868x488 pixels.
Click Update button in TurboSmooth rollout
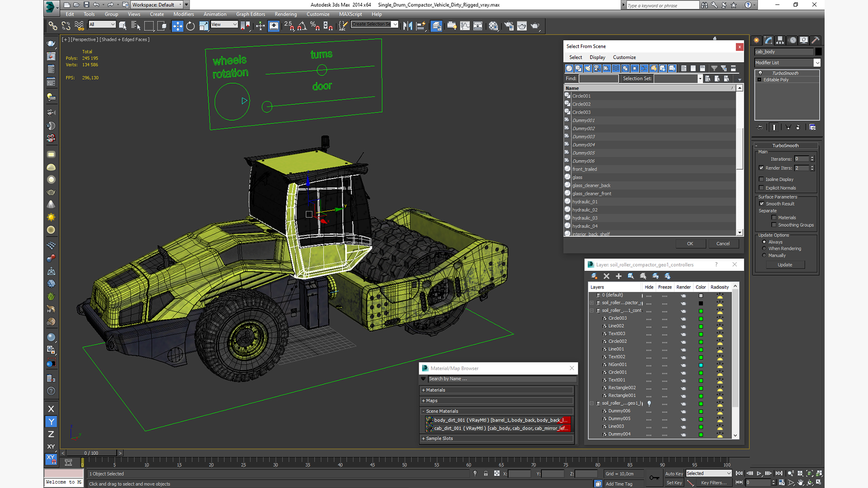point(785,265)
